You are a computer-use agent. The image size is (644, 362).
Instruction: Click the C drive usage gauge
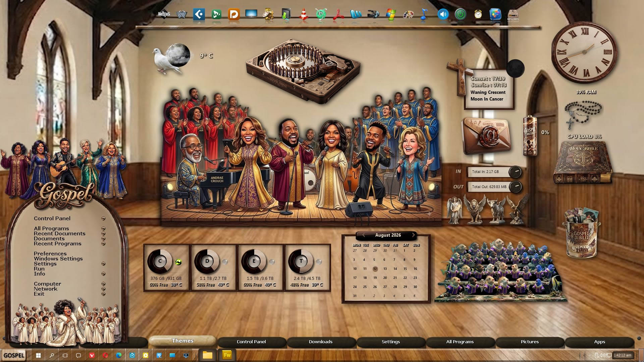point(160,261)
